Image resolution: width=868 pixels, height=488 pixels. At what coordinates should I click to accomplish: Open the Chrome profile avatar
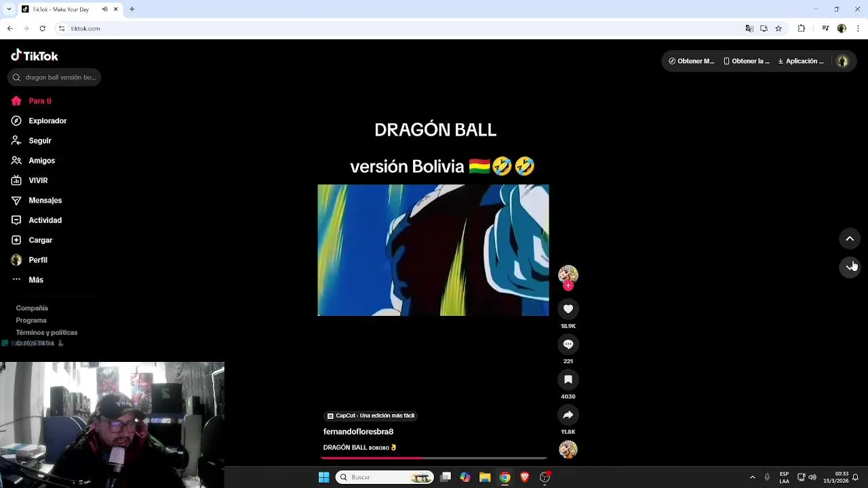842,28
